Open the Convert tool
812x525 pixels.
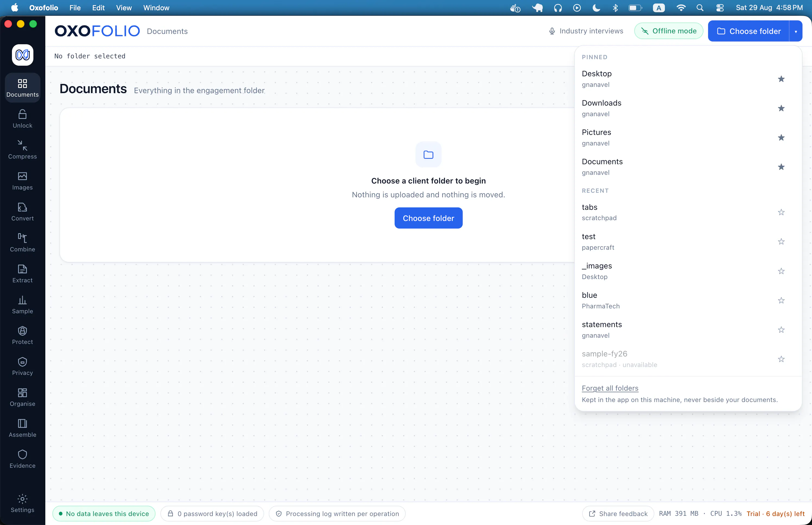[x=23, y=212]
